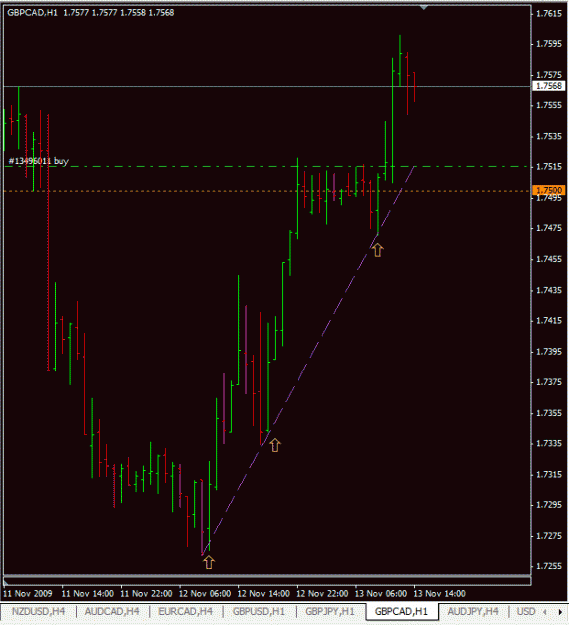
Task: Click the 11 Nov 14:00 time label
Action: coord(88,594)
